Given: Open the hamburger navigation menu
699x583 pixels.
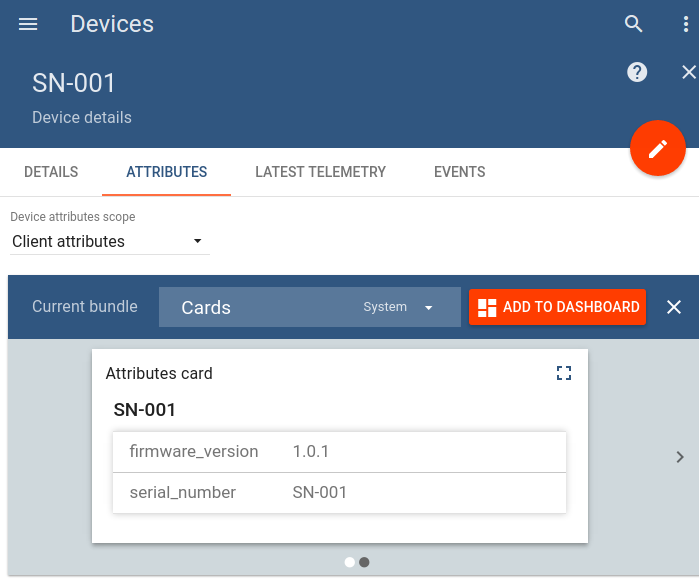Looking at the screenshot, I should click(x=28, y=24).
